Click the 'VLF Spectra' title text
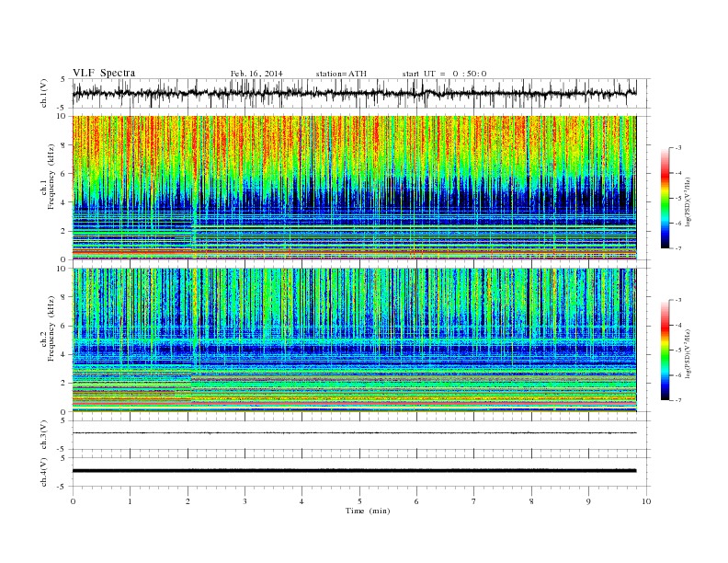Screen dimensions: 728x563 104,73
